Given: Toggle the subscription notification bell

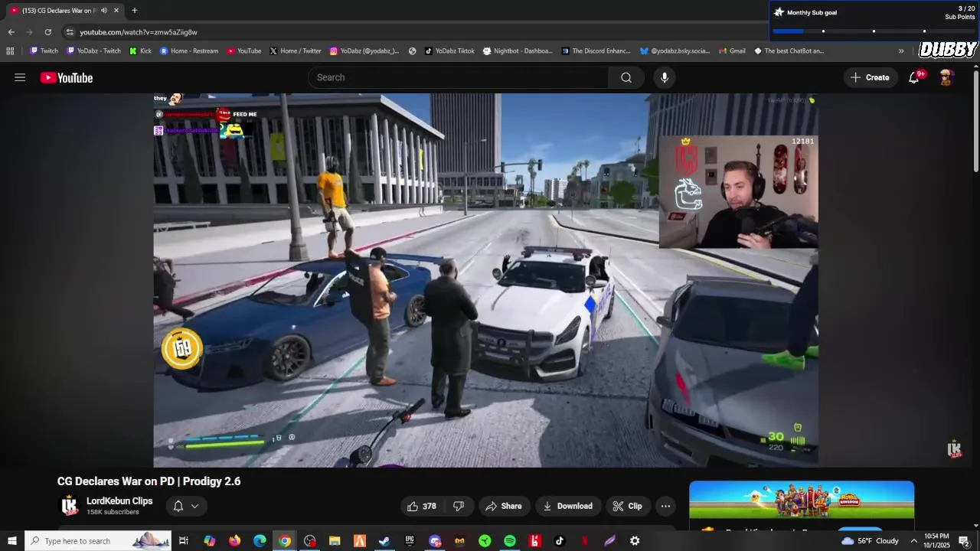Looking at the screenshot, I should click(x=178, y=506).
